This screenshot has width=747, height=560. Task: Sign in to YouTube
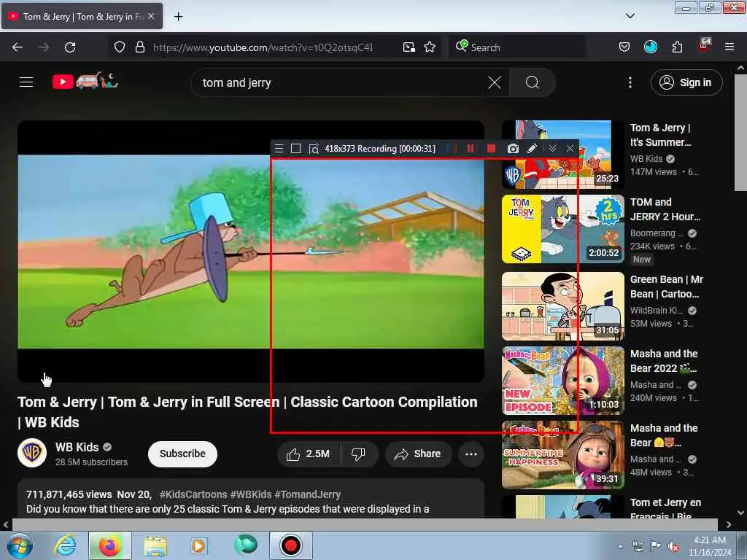pyautogui.click(x=686, y=82)
